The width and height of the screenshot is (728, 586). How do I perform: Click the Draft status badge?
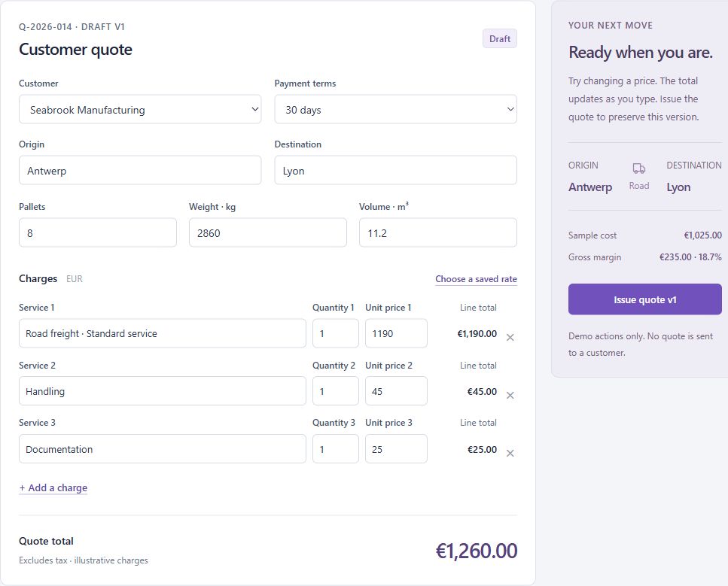pos(500,39)
